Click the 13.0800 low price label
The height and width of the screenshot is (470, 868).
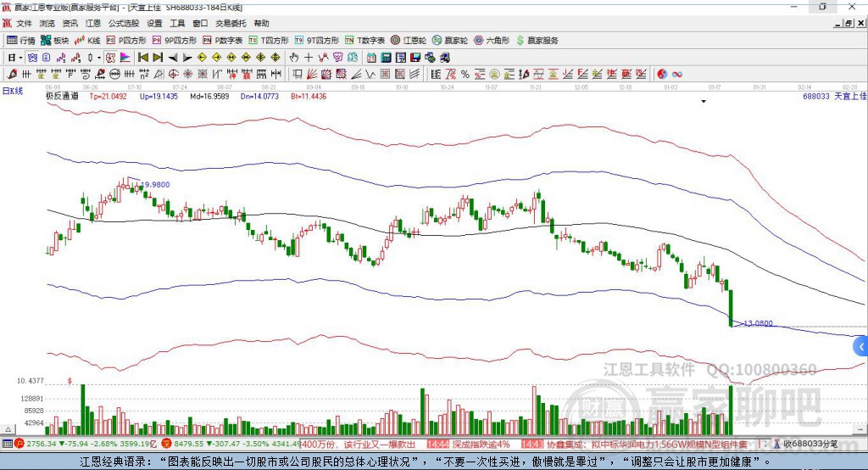click(758, 323)
